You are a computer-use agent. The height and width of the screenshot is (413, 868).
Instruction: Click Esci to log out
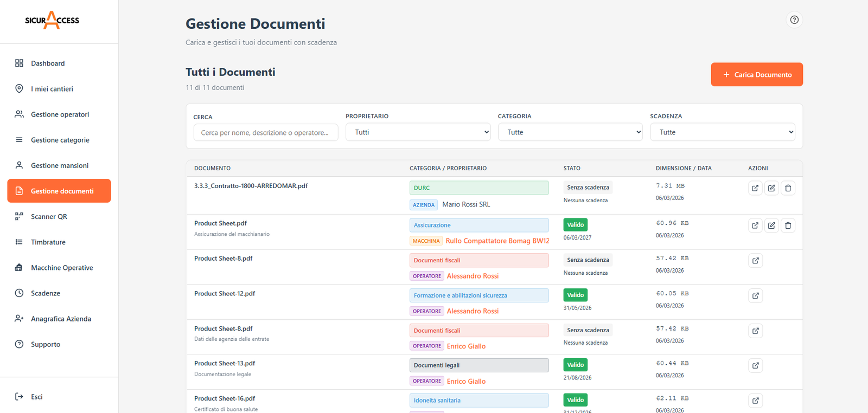pyautogui.click(x=36, y=397)
